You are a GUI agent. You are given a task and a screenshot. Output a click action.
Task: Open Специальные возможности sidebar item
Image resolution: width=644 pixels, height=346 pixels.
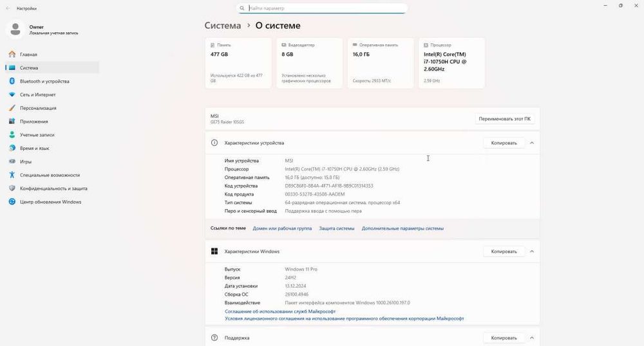(x=52, y=175)
